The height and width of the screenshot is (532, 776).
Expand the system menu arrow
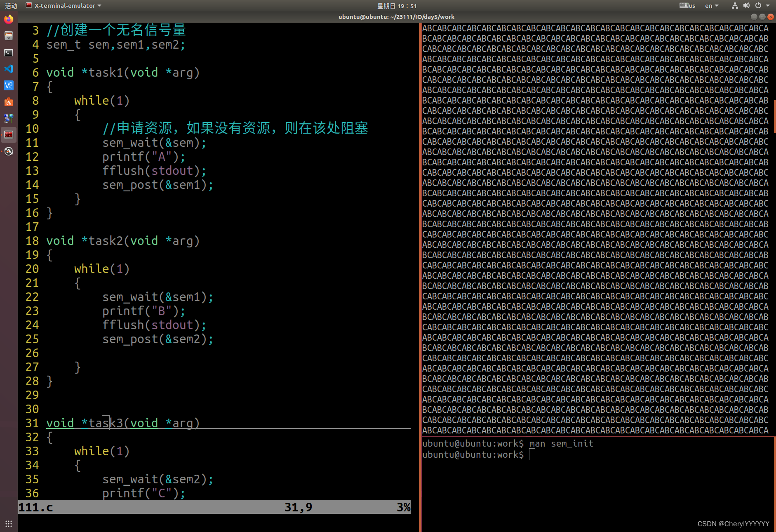pos(768,6)
